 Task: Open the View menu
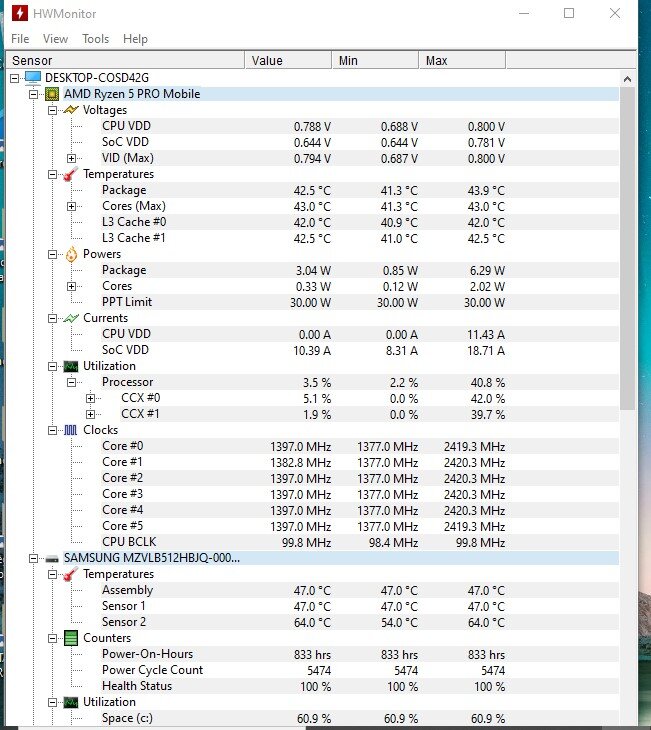[x=55, y=39]
